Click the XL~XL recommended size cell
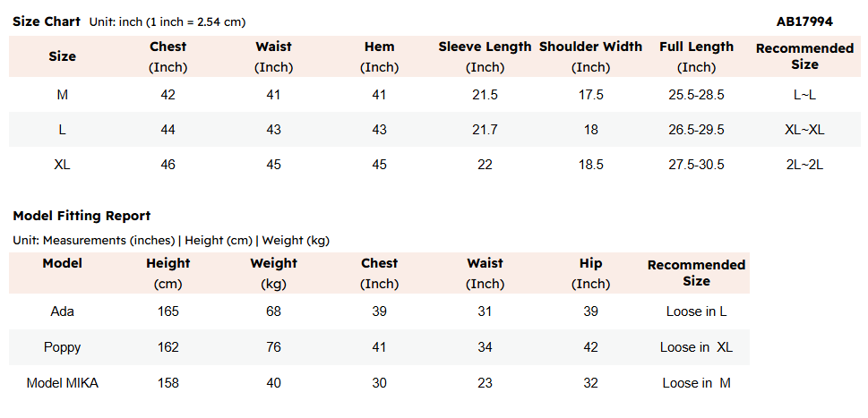This screenshot has height=418, width=868. click(x=804, y=130)
